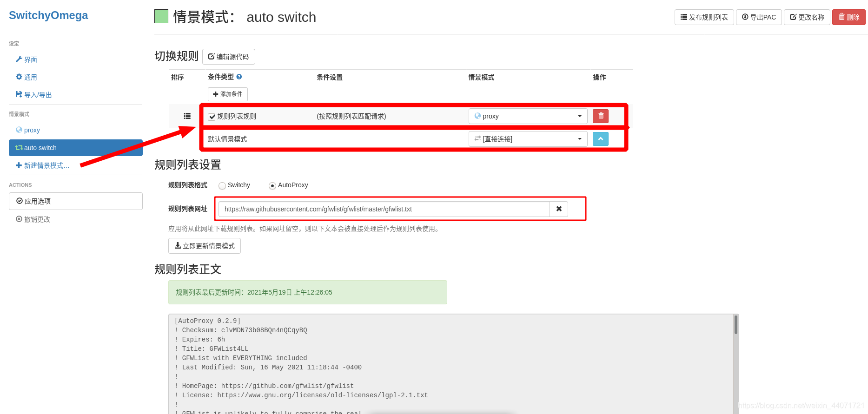The width and height of the screenshot is (868, 414).
Task: Click the red trash icon to delete the rule
Action: [601, 116]
